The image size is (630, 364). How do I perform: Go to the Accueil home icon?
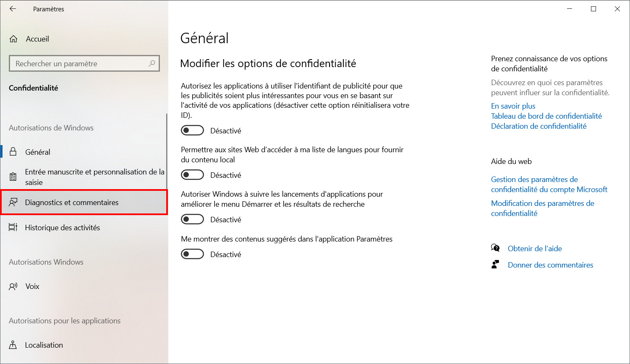(13, 39)
